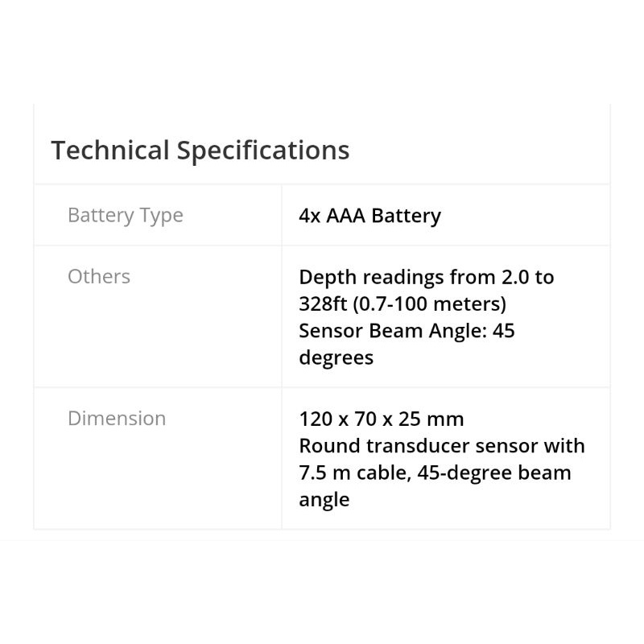Viewport: 644px width, 644px height.
Task: Select the "Dimension" row label
Action: [x=117, y=419]
